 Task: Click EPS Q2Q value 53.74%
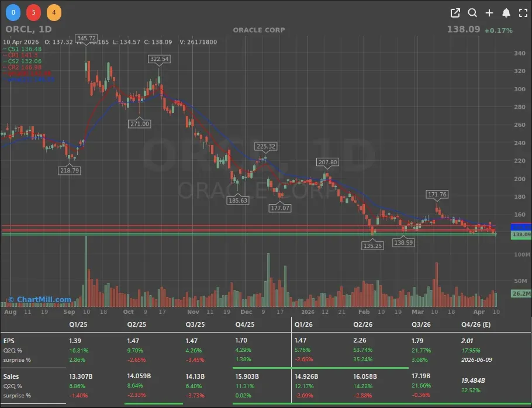(362, 350)
